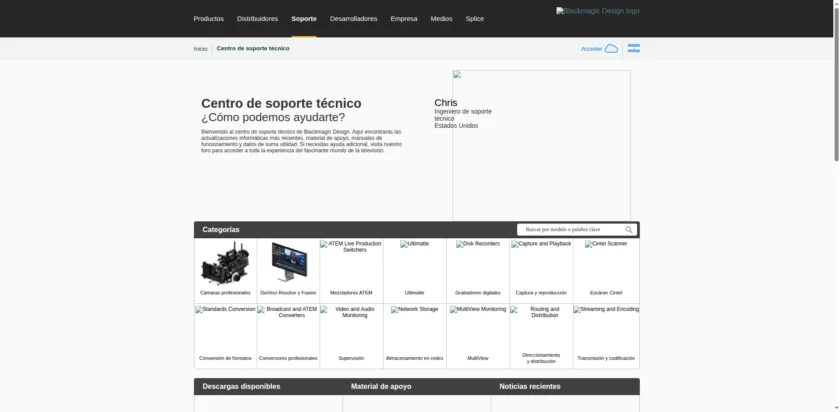Click the cloud icon next to Acceder

611,49
